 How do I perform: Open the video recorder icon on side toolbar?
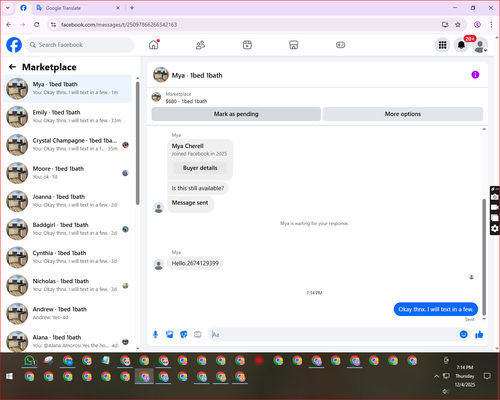pos(495,207)
